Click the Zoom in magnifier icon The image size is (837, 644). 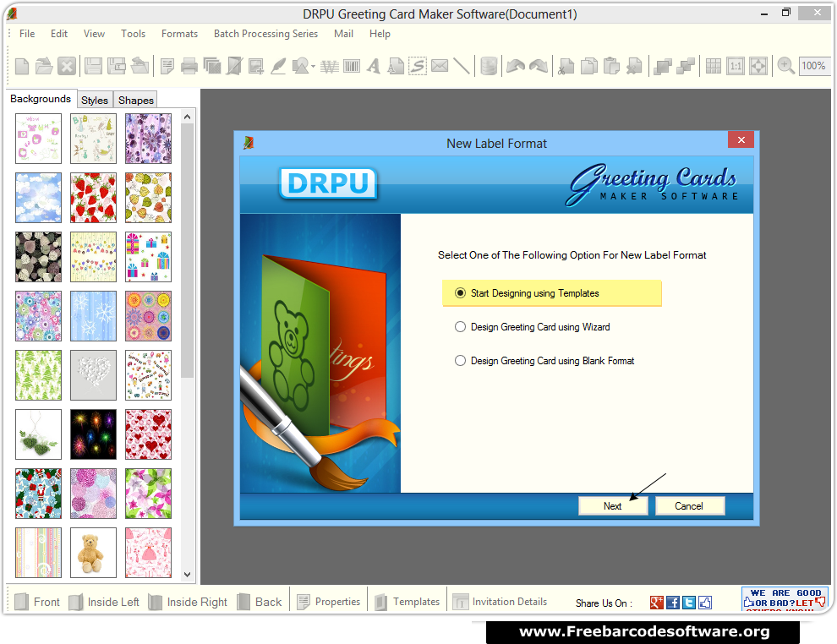point(785,66)
